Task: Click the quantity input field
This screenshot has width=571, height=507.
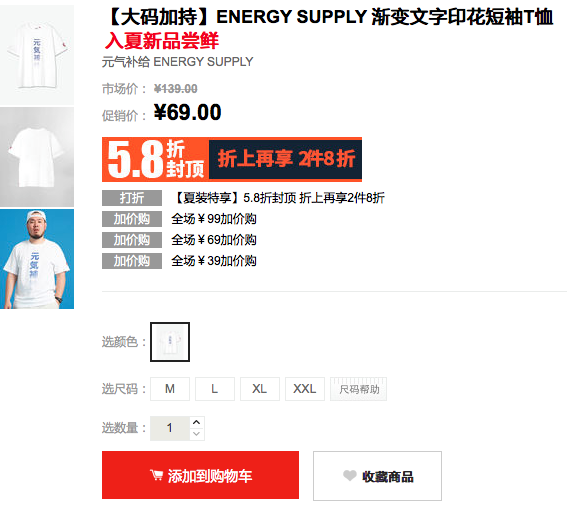Action: click(x=170, y=428)
